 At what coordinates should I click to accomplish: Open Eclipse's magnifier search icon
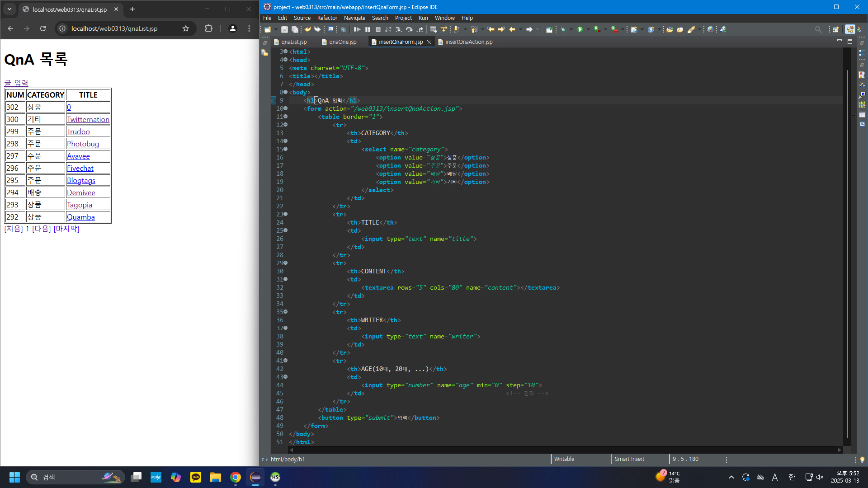pos(818,29)
